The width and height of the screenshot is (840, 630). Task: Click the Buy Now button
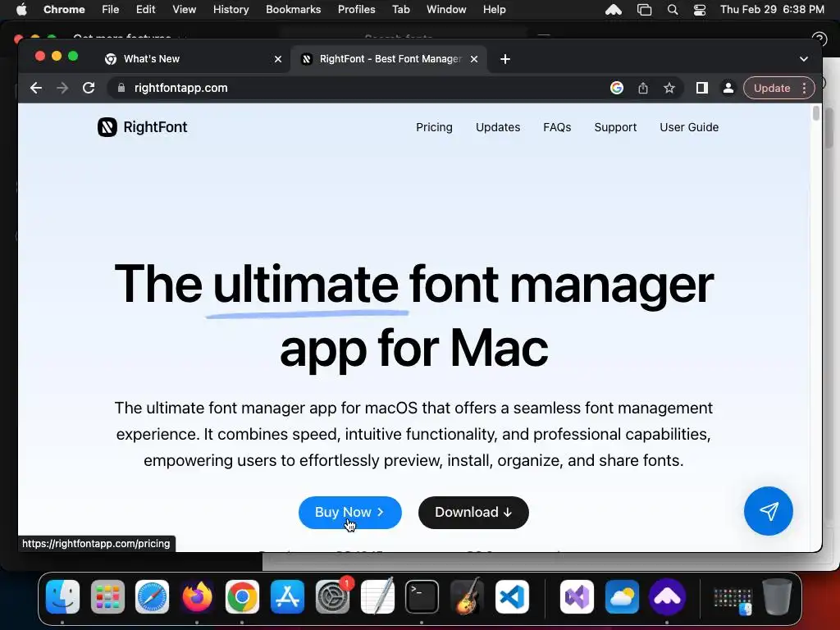[349, 513]
